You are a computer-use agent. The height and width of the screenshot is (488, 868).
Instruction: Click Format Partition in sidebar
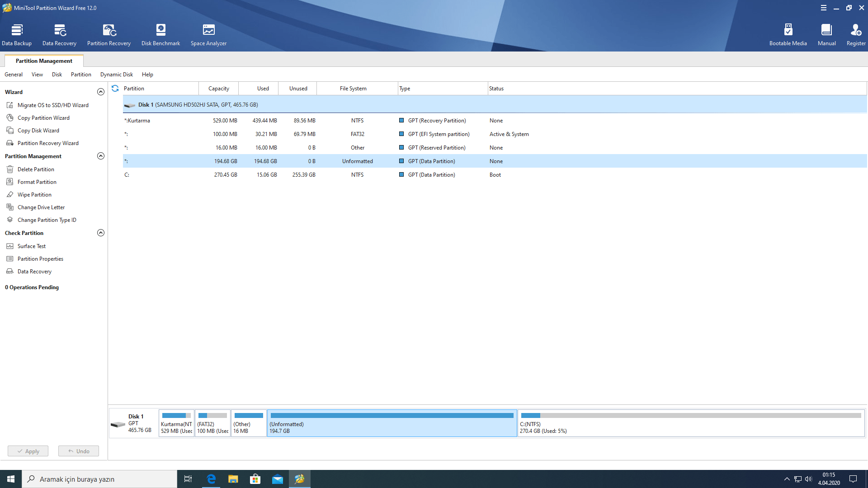(x=37, y=182)
